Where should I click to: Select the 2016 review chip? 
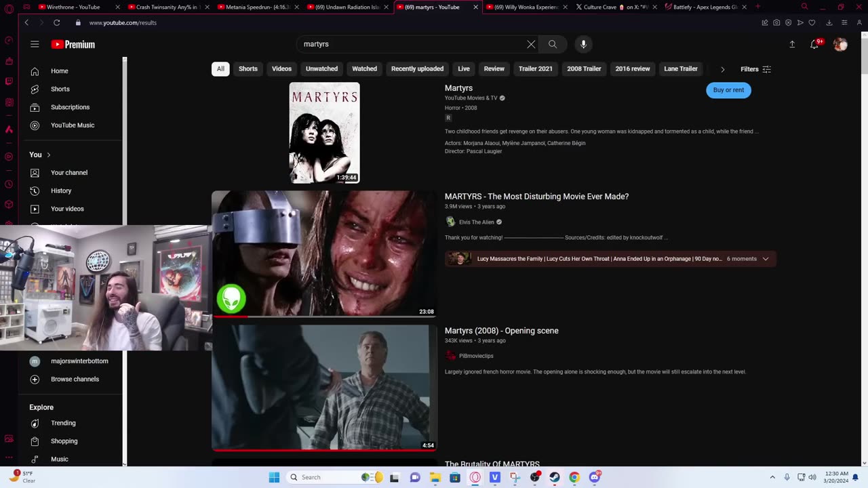[x=633, y=68]
